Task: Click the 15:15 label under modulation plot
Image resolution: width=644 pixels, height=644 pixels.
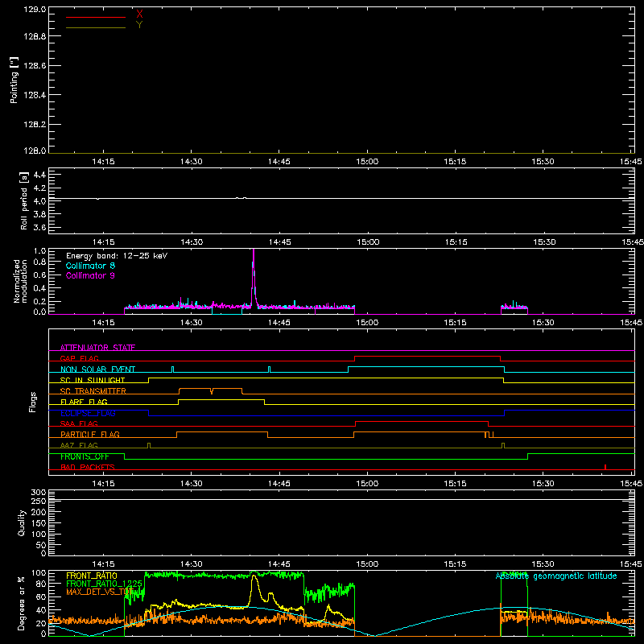Action: pos(455,323)
